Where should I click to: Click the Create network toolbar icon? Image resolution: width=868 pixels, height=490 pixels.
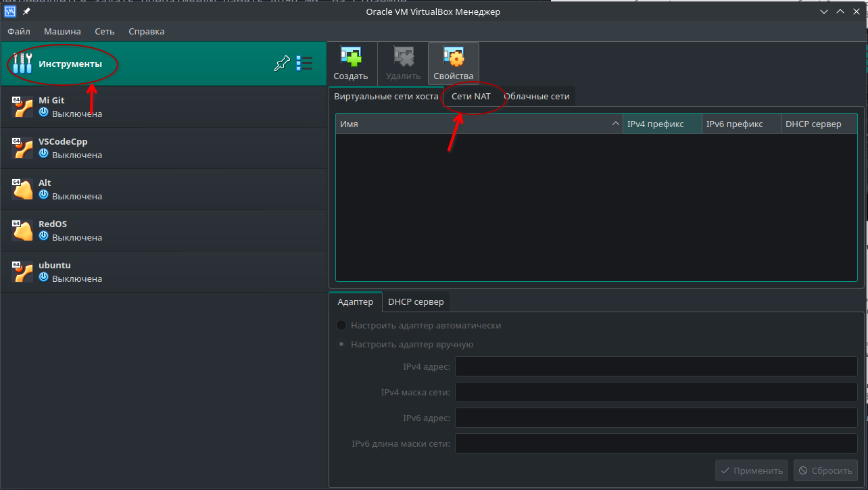point(350,57)
